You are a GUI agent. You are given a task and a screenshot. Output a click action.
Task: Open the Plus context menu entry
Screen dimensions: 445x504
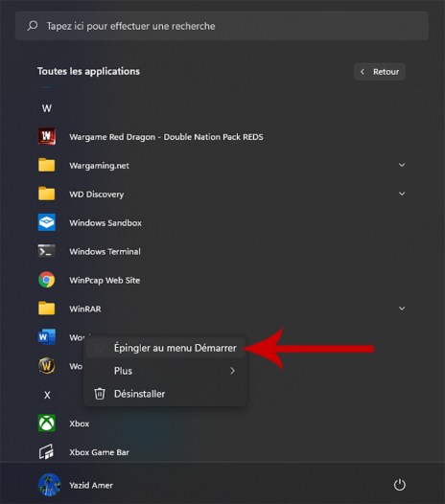[165, 371]
